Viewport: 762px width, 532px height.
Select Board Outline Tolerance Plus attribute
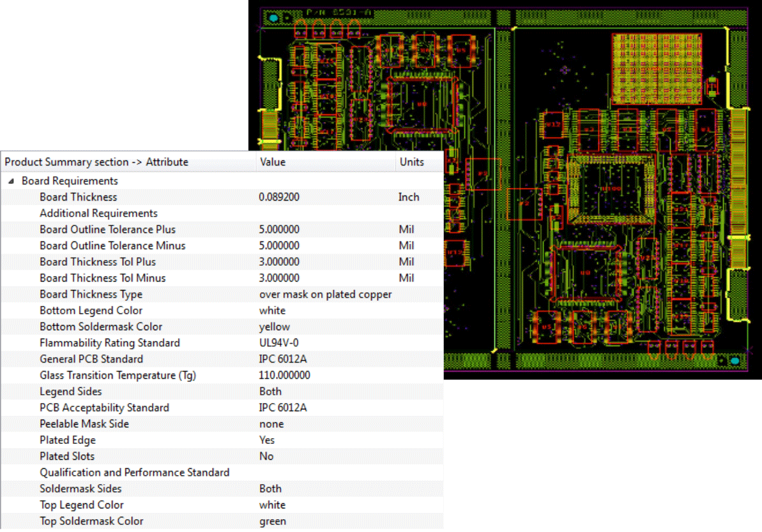pos(107,229)
